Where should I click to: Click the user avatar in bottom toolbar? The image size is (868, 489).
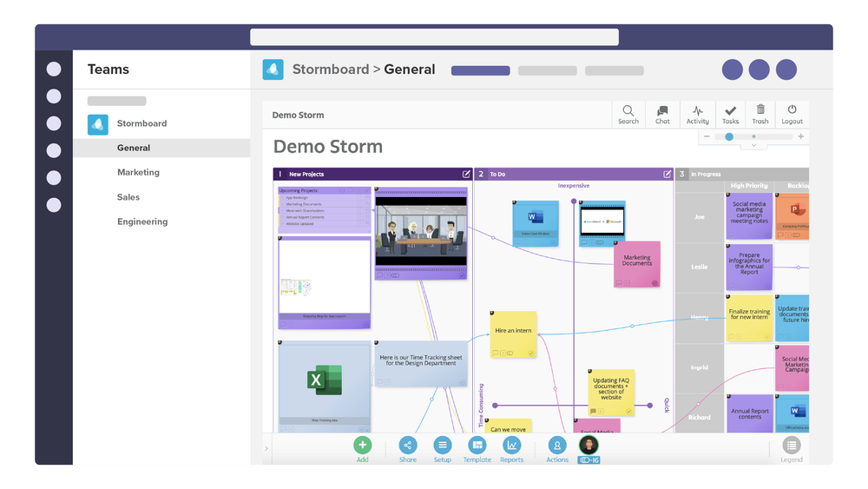[x=589, y=445]
